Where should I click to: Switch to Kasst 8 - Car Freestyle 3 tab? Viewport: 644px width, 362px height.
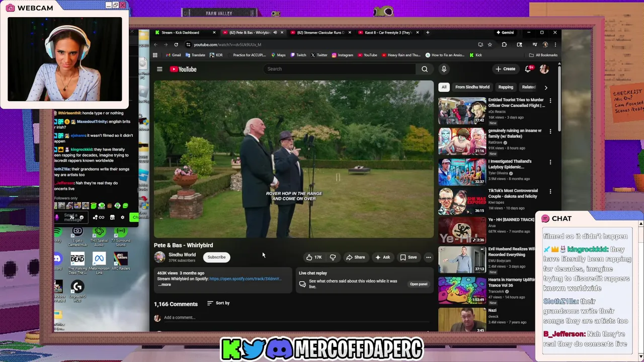click(x=389, y=33)
